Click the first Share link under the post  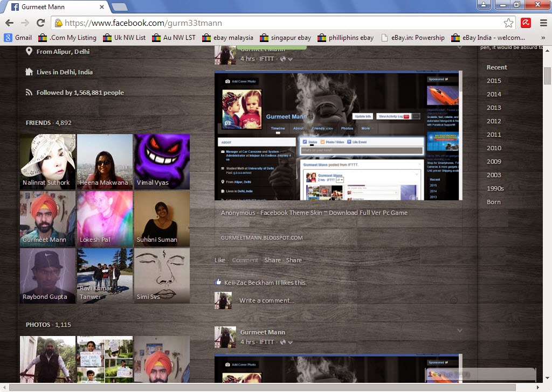(x=272, y=260)
